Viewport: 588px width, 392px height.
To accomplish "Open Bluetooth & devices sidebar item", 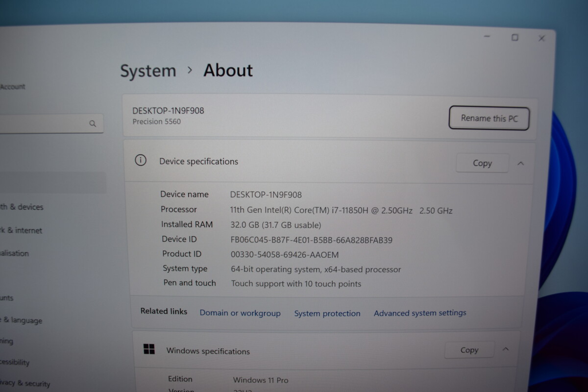I will 22,207.
